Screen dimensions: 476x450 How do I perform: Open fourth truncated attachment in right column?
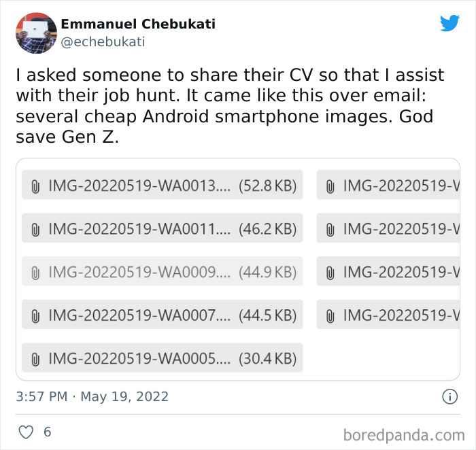[x=388, y=314]
